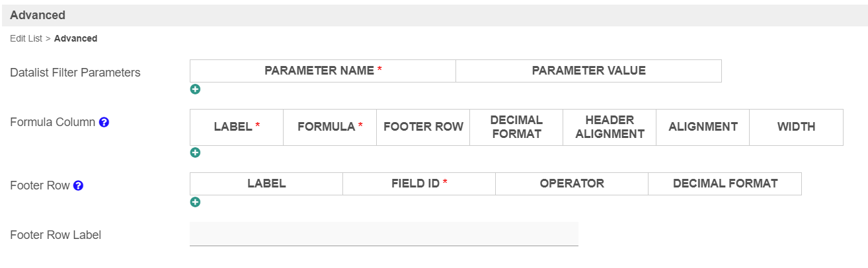Click the Edit List breadcrumb link
Image resolution: width=868 pixels, height=268 pixels.
click(26, 38)
